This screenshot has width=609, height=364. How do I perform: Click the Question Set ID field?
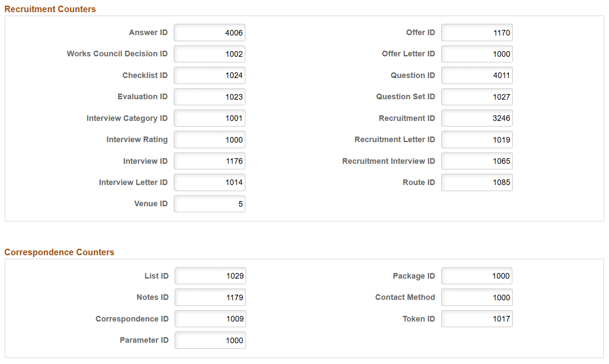click(477, 97)
